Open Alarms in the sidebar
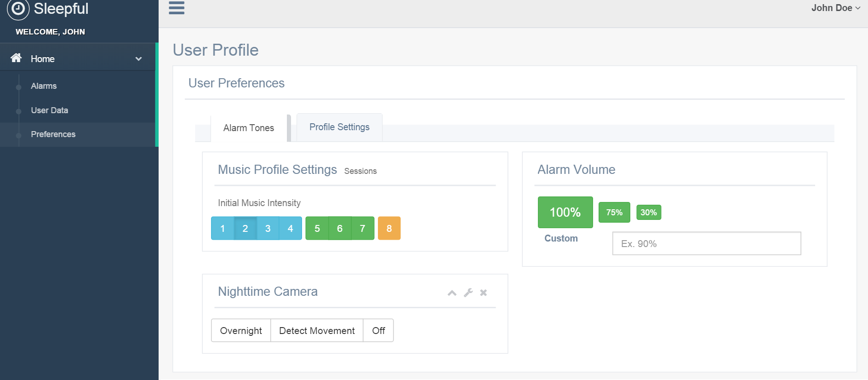 pyautogui.click(x=44, y=86)
